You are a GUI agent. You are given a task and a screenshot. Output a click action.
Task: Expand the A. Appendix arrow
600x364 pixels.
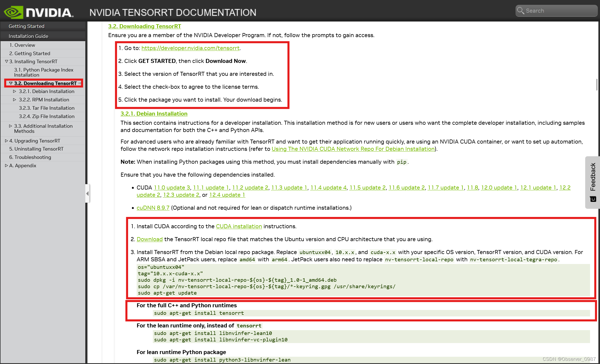click(x=6, y=166)
